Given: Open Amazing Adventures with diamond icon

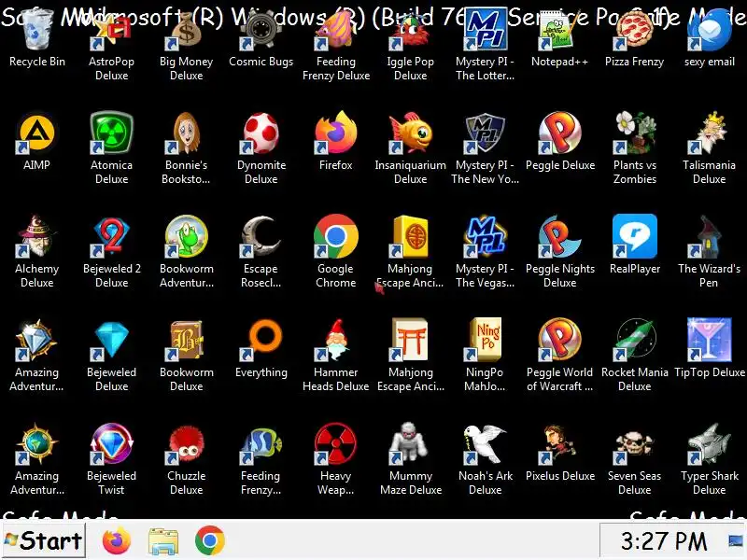Looking at the screenshot, I should tap(36, 340).
